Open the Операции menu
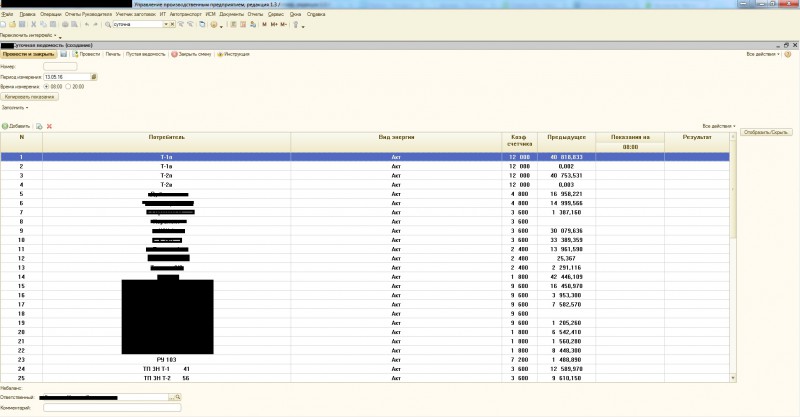The width and height of the screenshot is (800, 417). [51, 14]
